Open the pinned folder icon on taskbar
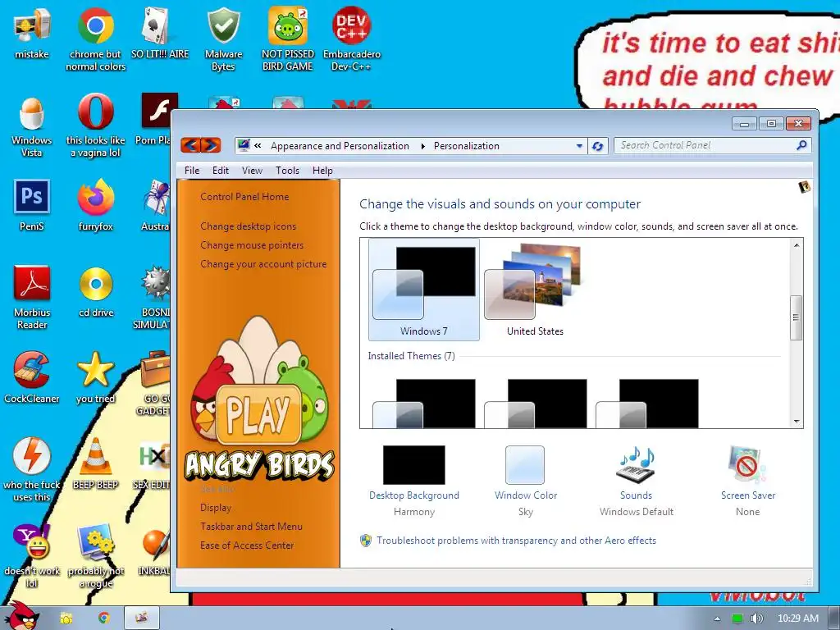Image resolution: width=840 pixels, height=630 pixels. click(x=66, y=619)
